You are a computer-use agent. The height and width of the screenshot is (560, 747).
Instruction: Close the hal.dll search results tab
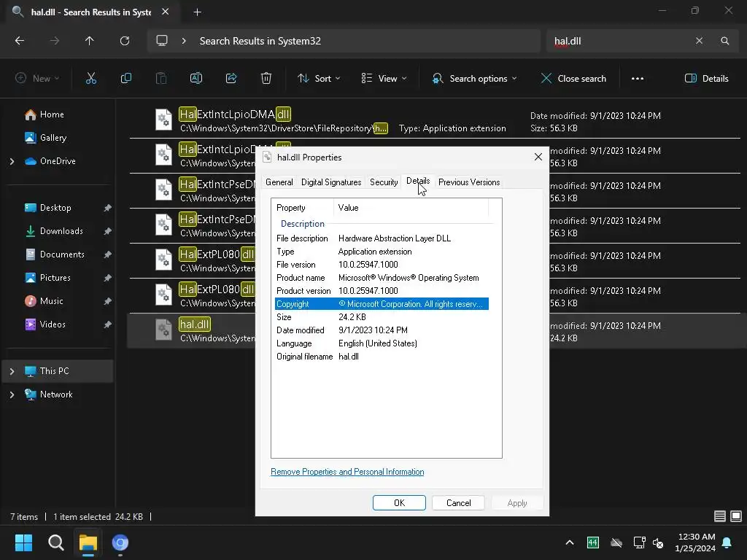(x=166, y=12)
